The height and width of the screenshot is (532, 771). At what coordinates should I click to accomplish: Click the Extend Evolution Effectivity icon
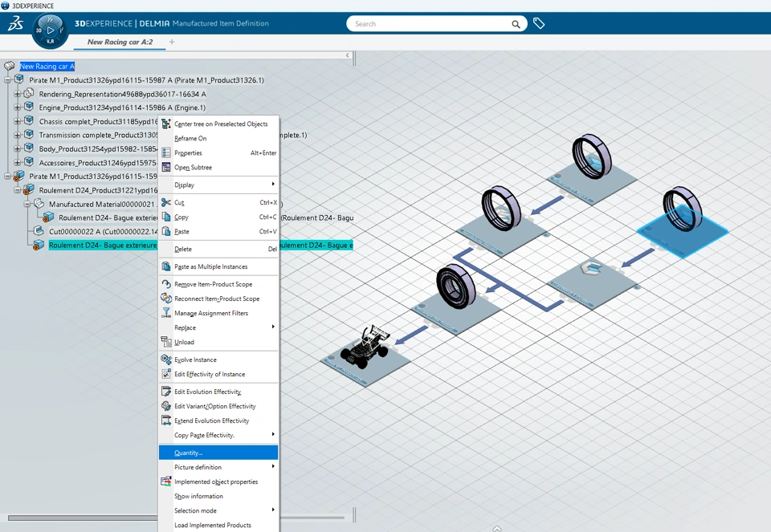166,420
